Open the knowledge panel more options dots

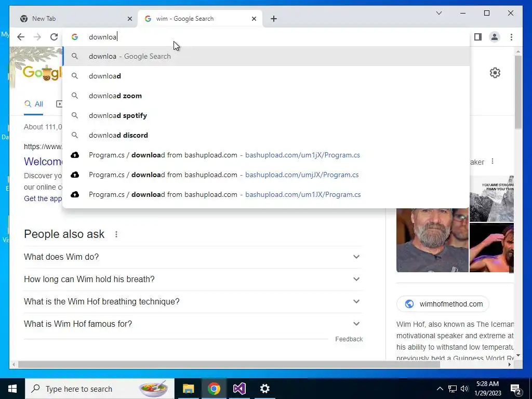click(493, 162)
